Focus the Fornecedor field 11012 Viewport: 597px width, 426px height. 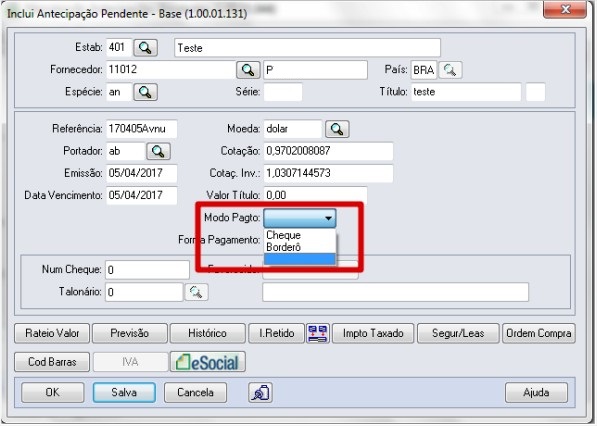170,70
